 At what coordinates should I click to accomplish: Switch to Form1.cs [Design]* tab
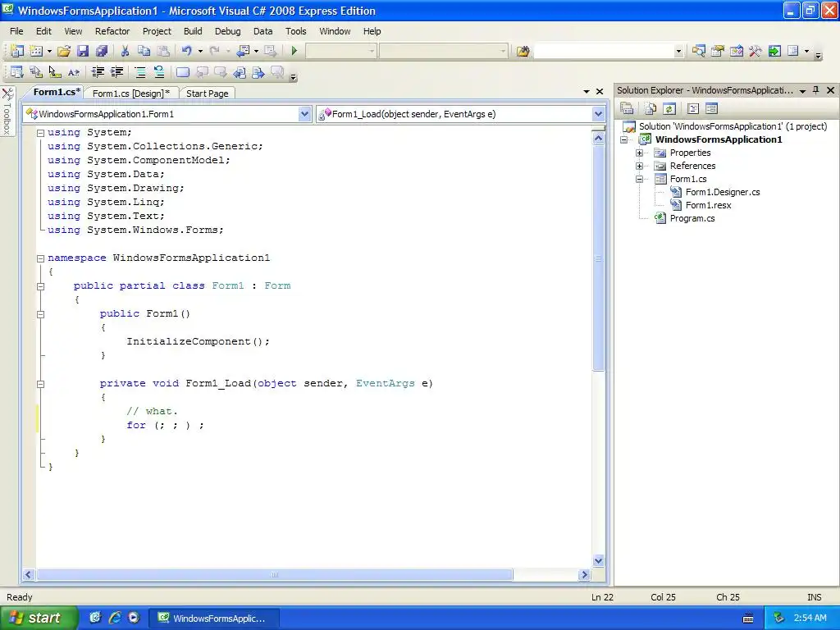130,94
